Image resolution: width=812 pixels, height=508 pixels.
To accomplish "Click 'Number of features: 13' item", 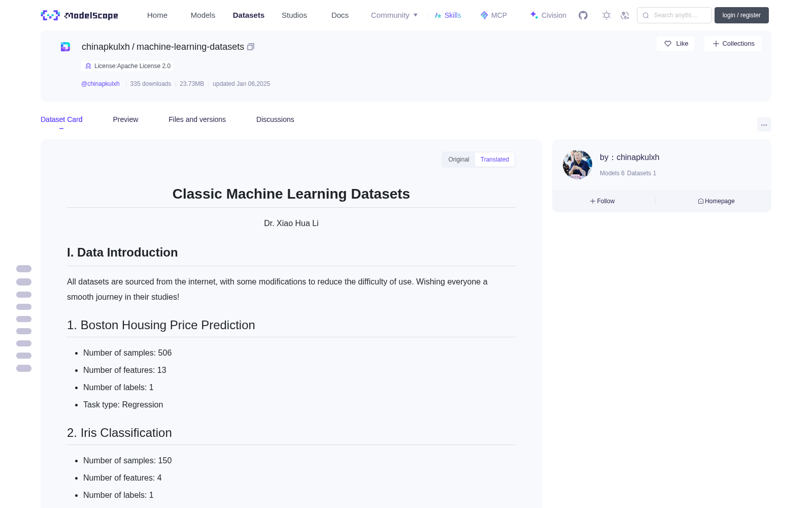I will click(x=125, y=370).
